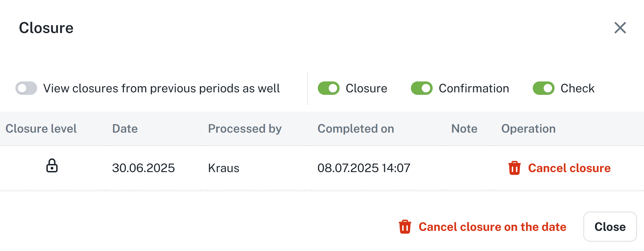Click the Operation column header
The image size is (644, 251).
[528, 129]
